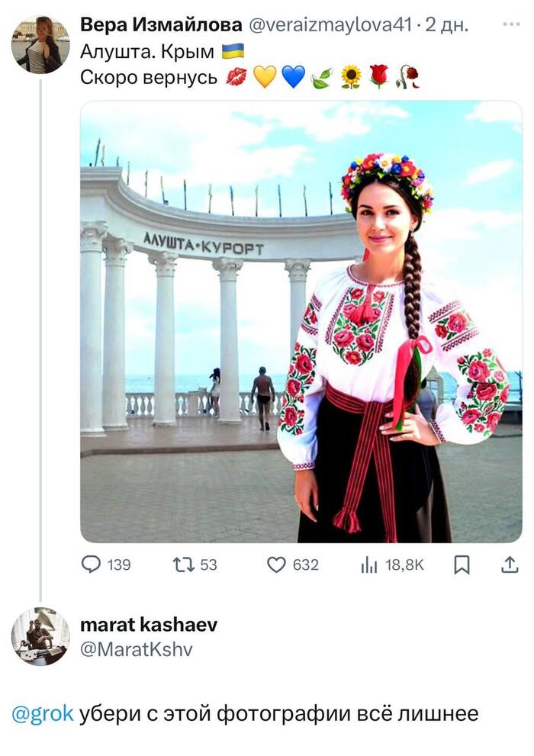The image size is (534, 756).
Task: Open Вера Измайлова's profile avatar
Action: pos(40,44)
